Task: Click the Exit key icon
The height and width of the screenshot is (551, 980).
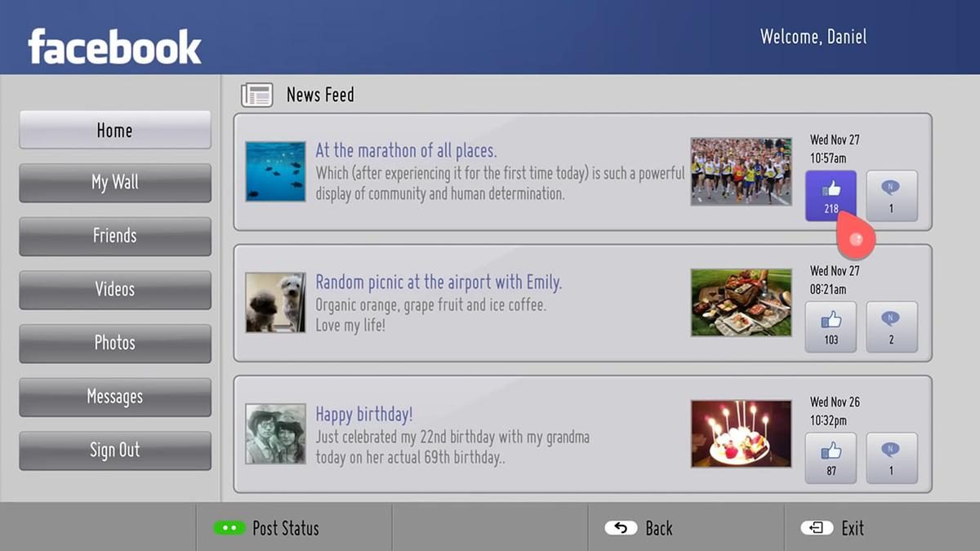Action: pos(817,528)
